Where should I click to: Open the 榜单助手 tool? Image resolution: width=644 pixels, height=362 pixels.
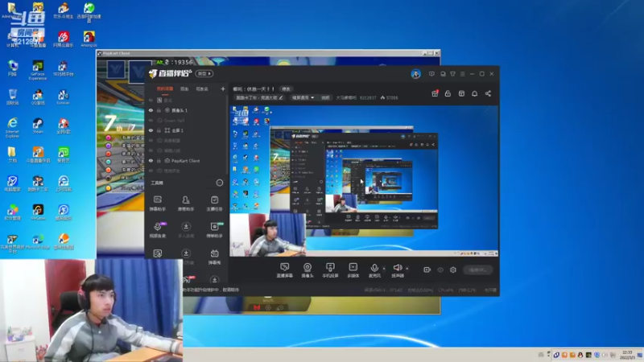pos(214,230)
